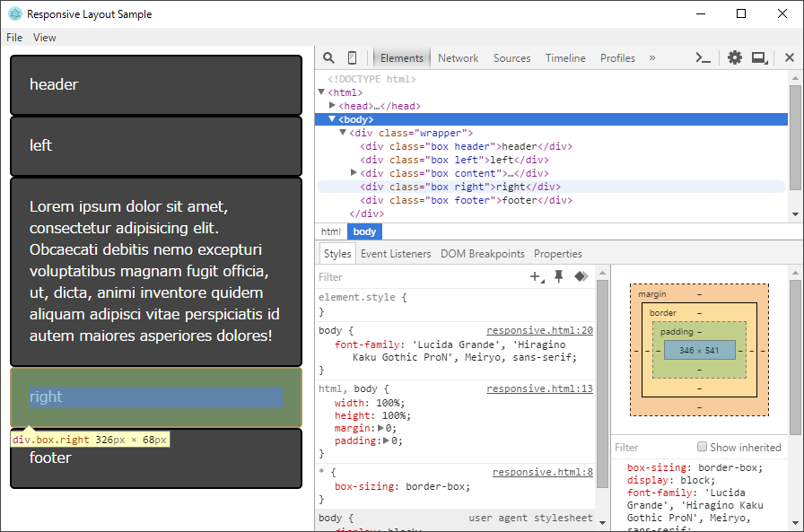Open DevTools settings gear

pos(735,57)
